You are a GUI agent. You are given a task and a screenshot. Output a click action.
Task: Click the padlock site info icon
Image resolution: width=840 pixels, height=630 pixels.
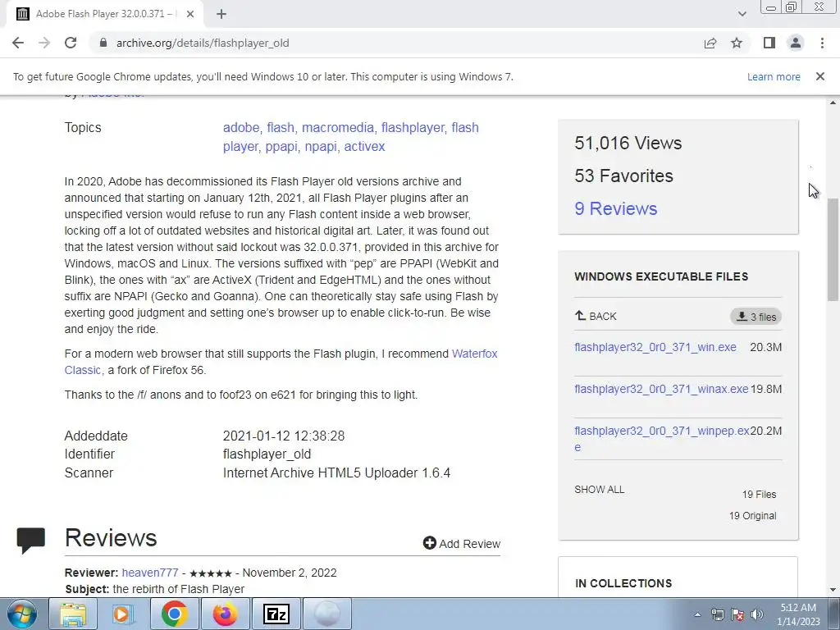103,43
